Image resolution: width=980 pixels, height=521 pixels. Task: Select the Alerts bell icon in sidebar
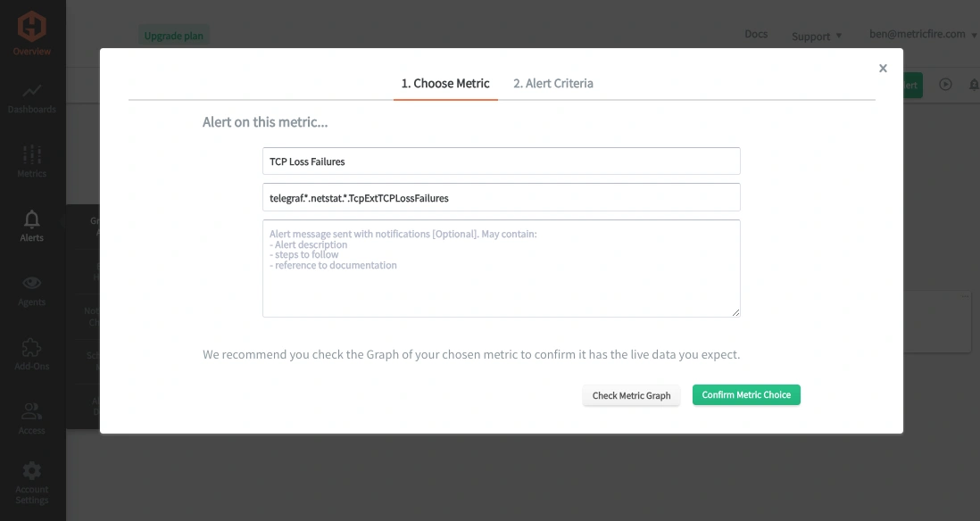(32, 219)
